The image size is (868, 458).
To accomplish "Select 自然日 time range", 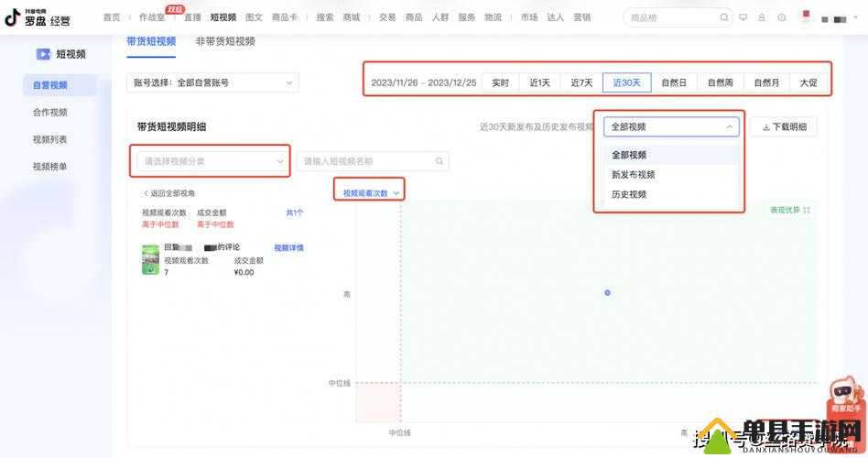I will pyautogui.click(x=674, y=82).
